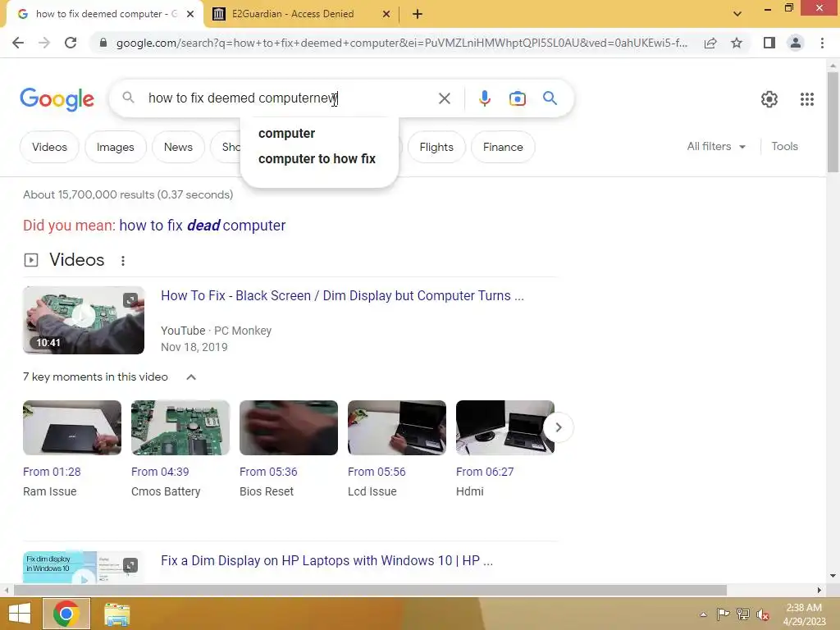Open the Windows Start menu

(20, 614)
